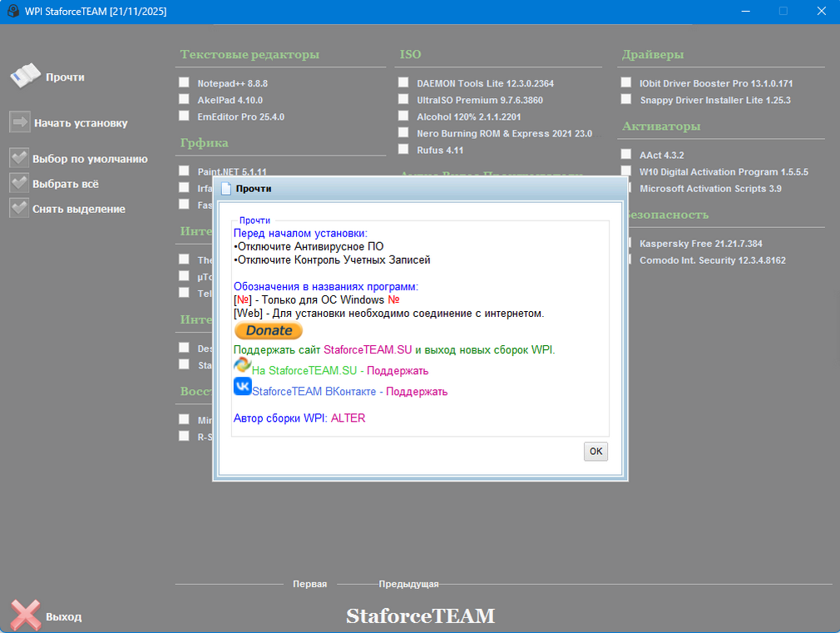Click the StaforceTEAM.SU globe icon
This screenshot has height=633, width=840.
(x=242, y=365)
